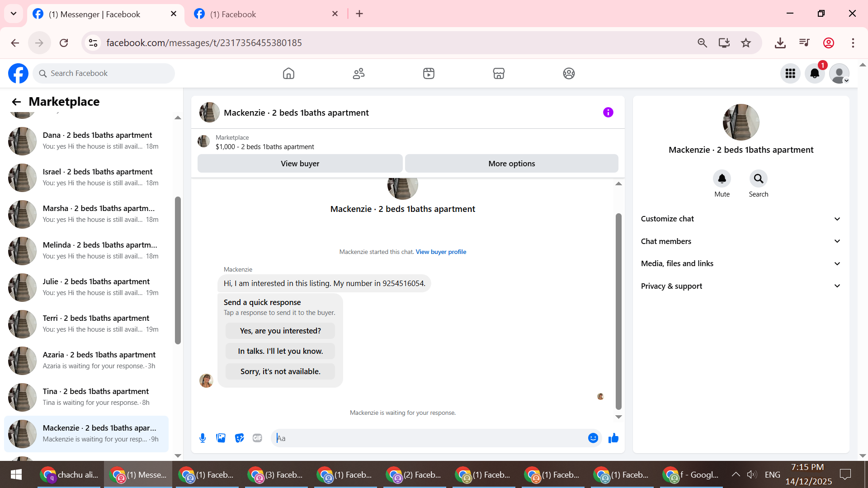Attach a photo using the image icon

pyautogui.click(x=221, y=438)
